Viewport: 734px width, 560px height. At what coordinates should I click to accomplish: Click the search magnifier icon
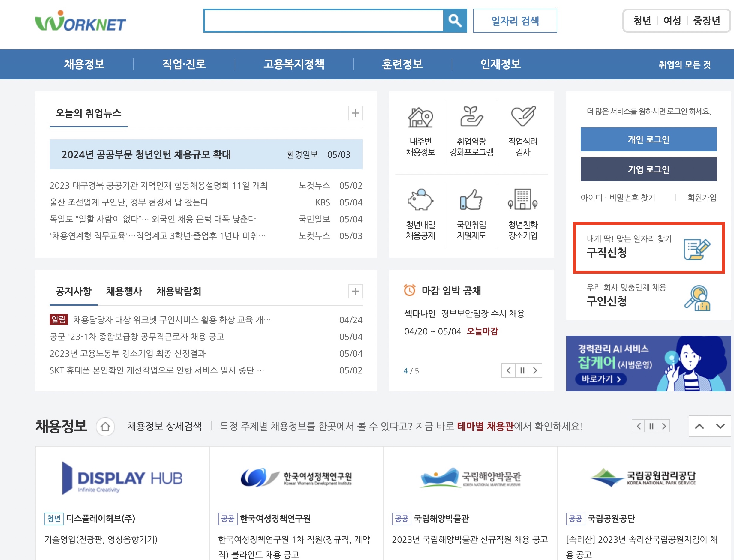[x=456, y=21]
